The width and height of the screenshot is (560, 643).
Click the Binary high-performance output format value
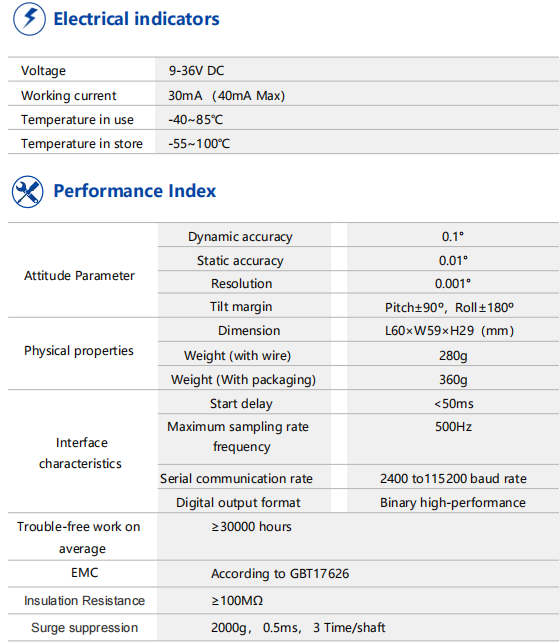coord(453,502)
